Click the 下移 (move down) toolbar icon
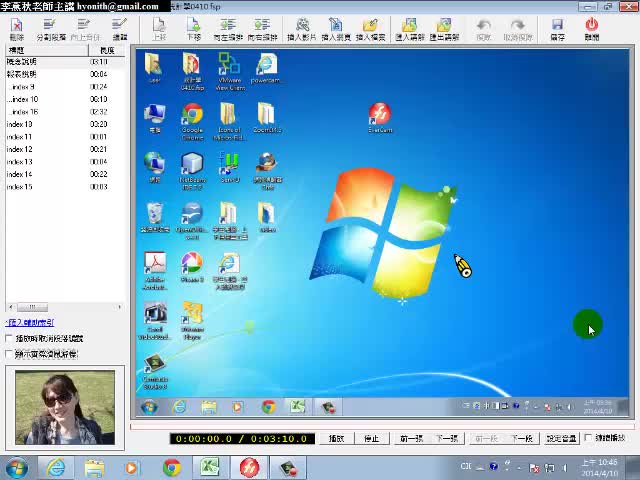 click(193, 29)
